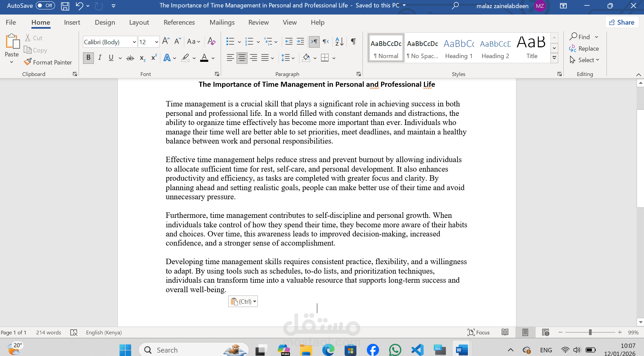Undo the last action
Screen dimensions: 644x356
(79, 6)
